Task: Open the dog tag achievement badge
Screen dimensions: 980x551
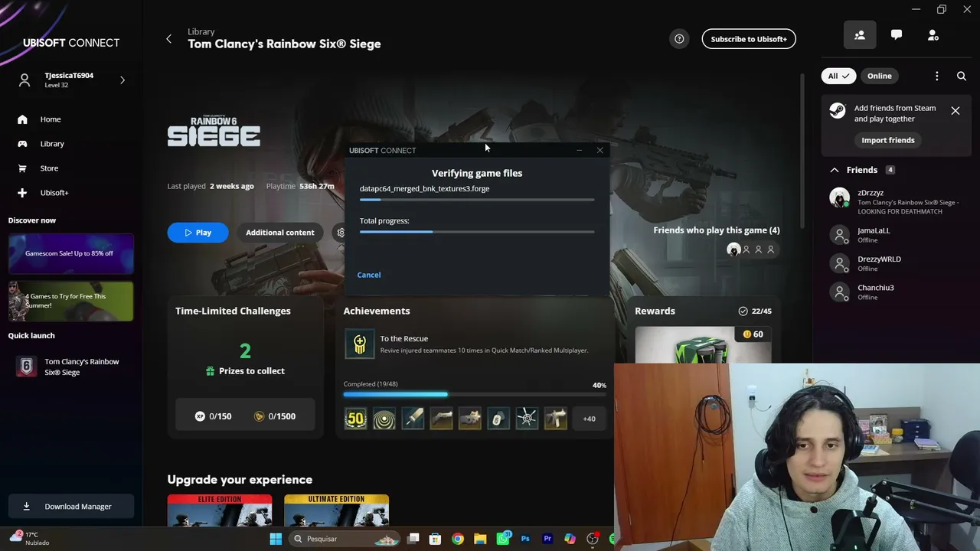Action: tap(498, 419)
